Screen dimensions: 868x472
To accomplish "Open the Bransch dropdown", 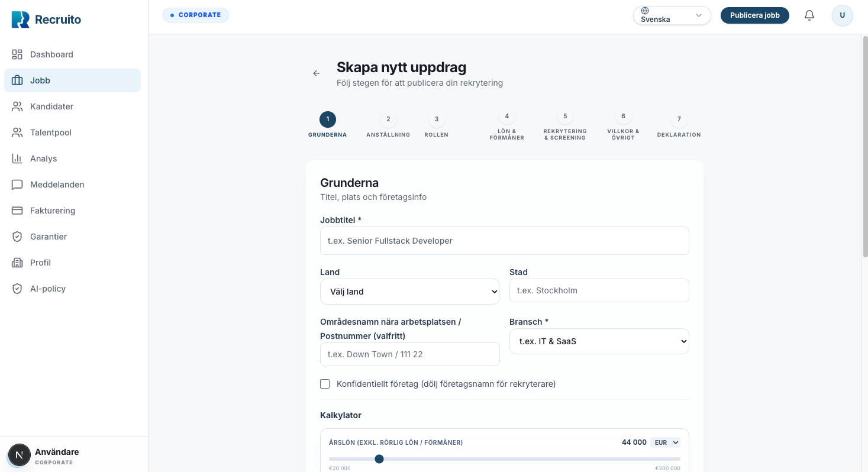I will coord(599,341).
